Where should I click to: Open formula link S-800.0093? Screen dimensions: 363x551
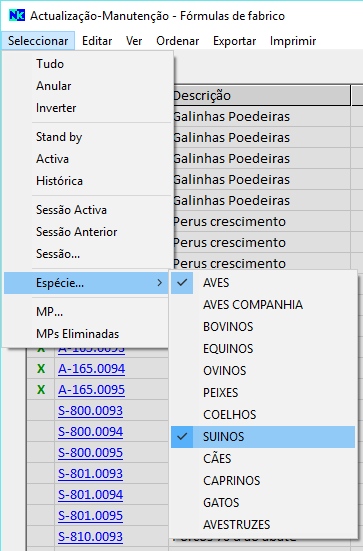tap(90, 410)
